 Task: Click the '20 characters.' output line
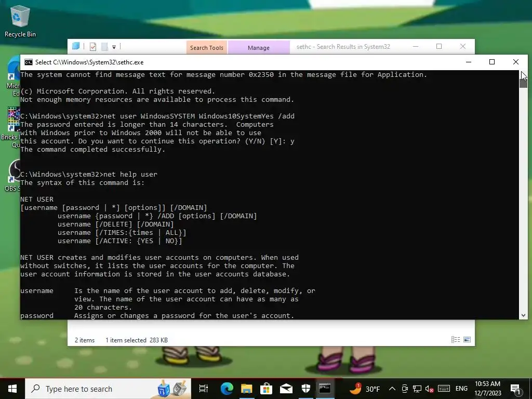pos(103,308)
